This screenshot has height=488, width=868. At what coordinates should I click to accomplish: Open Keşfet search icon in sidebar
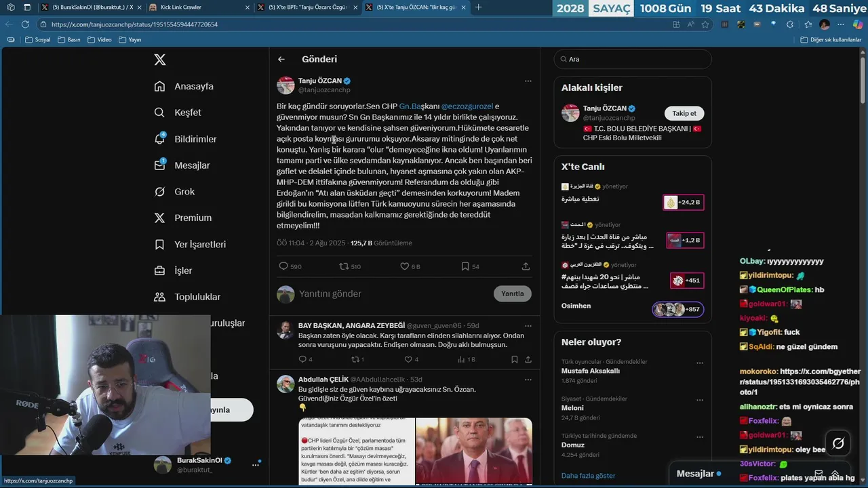click(x=159, y=113)
